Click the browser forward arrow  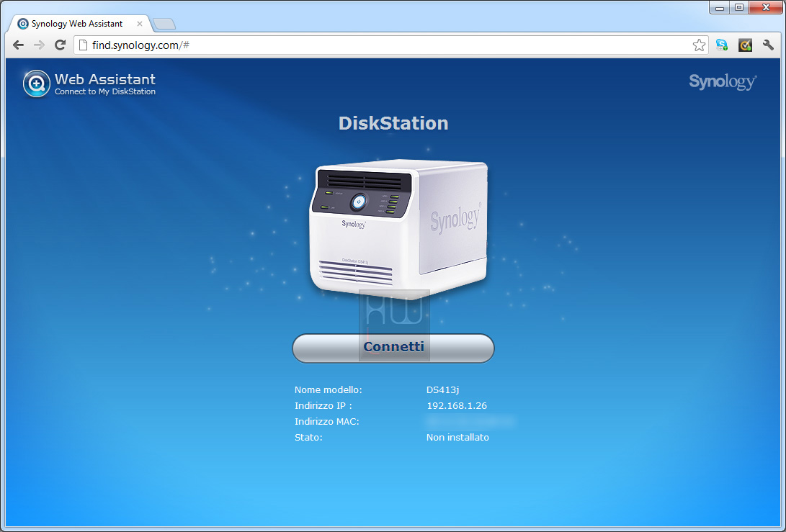39,45
